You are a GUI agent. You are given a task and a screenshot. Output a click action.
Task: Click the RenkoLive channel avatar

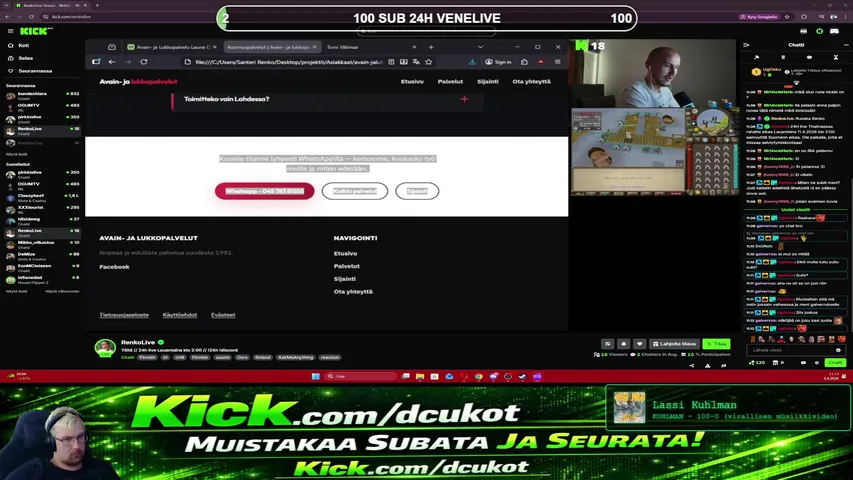[105, 348]
